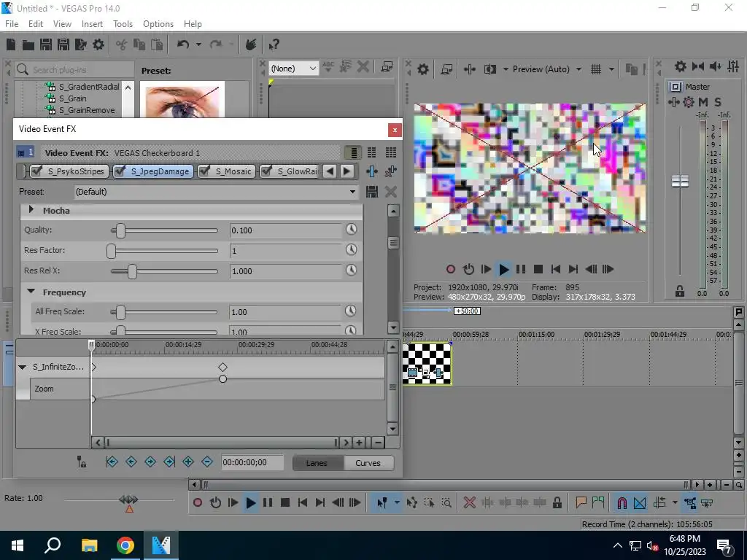Click the Master FX gear icon
The width and height of the screenshot is (747, 560).
tap(689, 102)
